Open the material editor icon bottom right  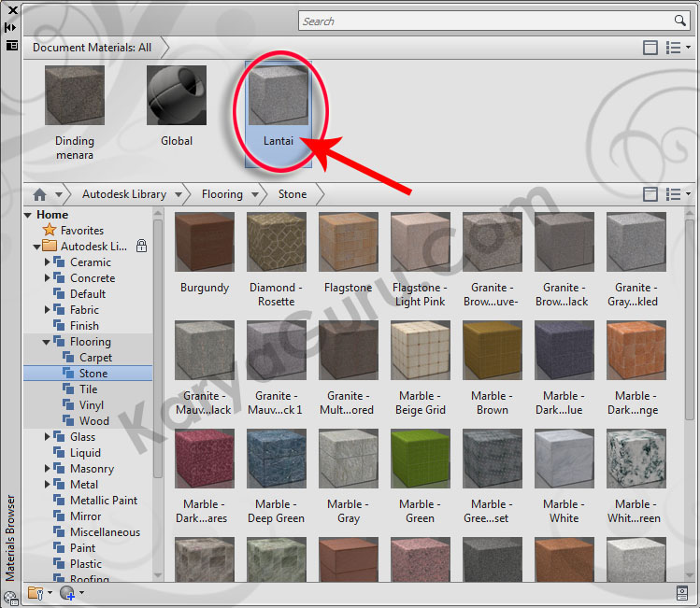point(682,592)
